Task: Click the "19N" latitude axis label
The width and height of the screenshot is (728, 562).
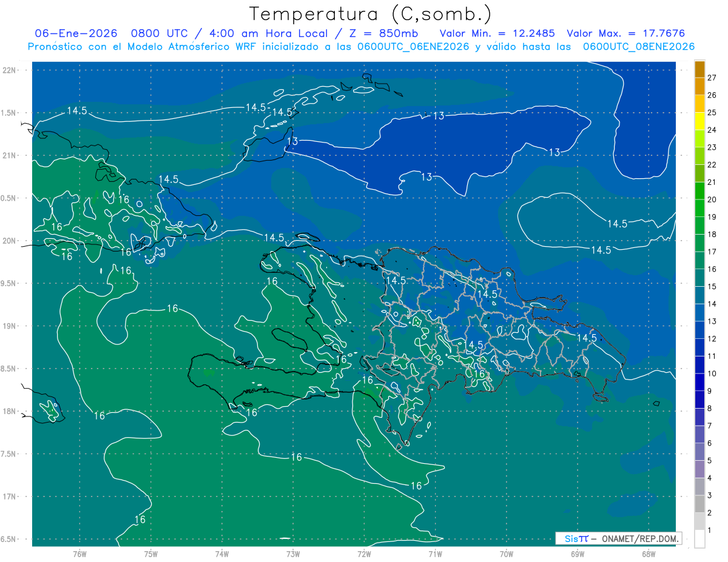Action: pyautogui.click(x=10, y=326)
